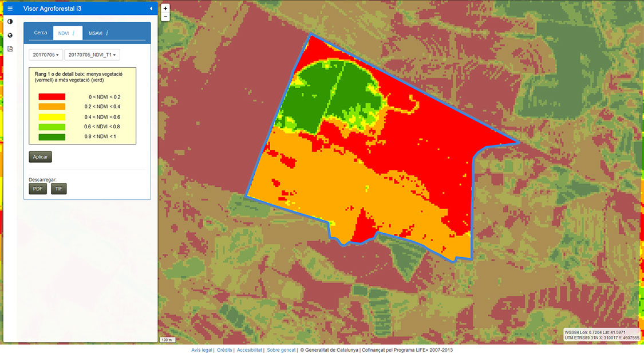Viewport: 644px width, 361px height.
Task: Open the NDVI info icon
Action: point(73,33)
